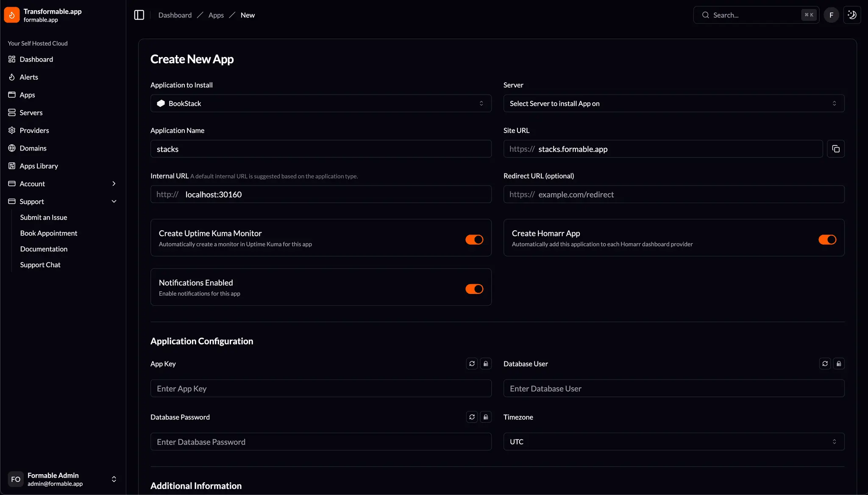Click the Dashboard breadcrumb link
The image size is (868, 495).
tap(175, 15)
